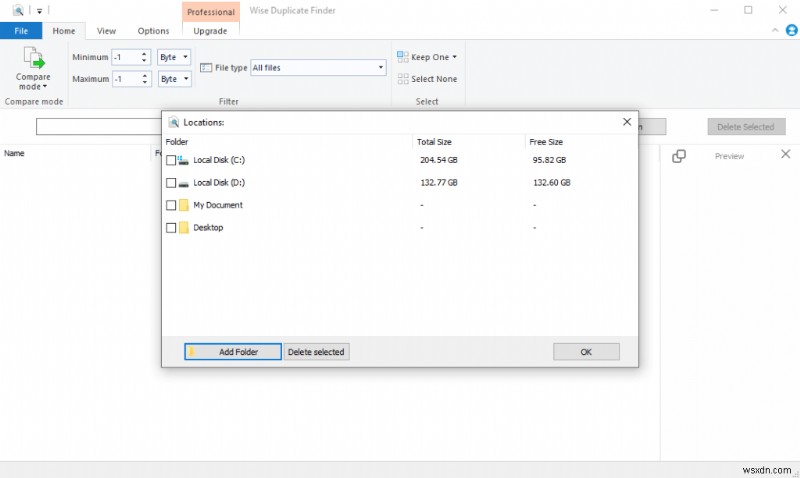The height and width of the screenshot is (478, 800).
Task: Select the Local Disk (D:) label
Action: [x=219, y=183]
